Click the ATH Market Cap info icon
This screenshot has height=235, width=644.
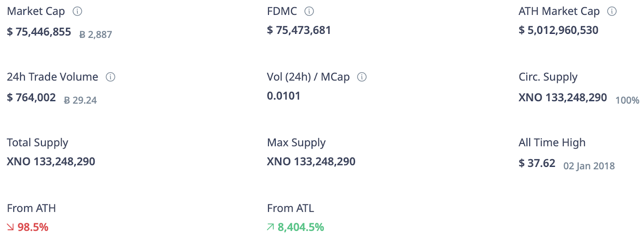tap(612, 11)
